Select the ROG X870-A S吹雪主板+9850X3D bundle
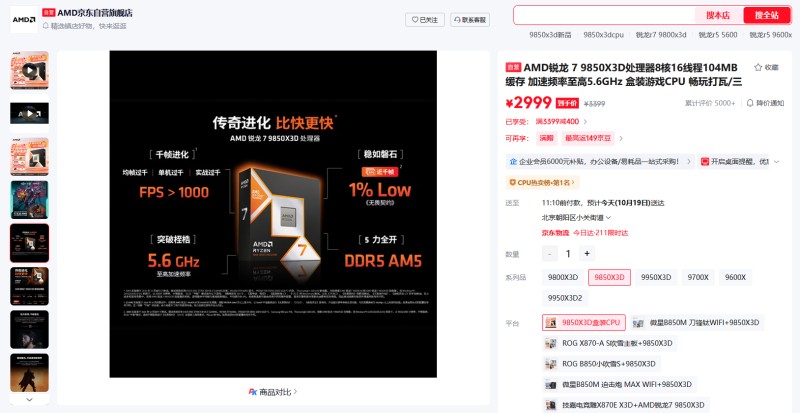Image resolution: width=800 pixels, height=413 pixels. [610, 343]
